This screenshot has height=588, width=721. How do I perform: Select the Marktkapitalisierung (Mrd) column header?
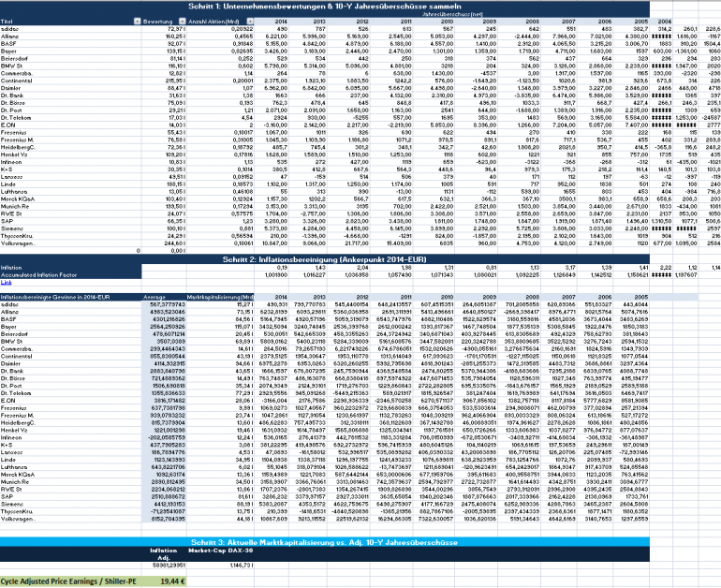pos(220,298)
